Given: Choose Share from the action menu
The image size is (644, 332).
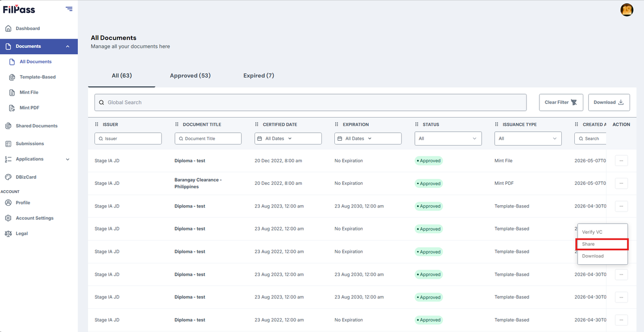Looking at the screenshot, I should (603, 244).
